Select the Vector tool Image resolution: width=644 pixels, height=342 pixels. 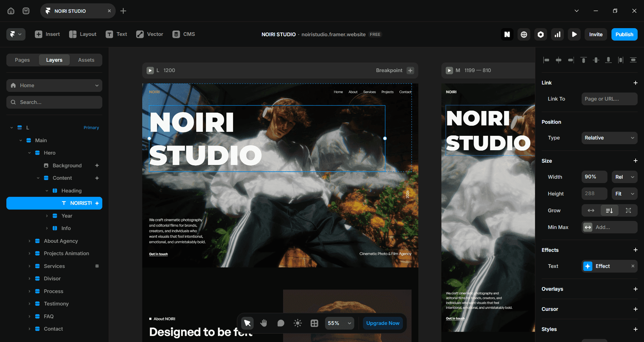(149, 34)
